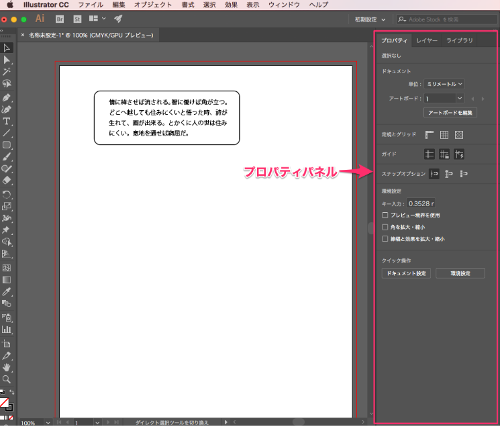Click the アートボードを編集 button

tap(450, 112)
